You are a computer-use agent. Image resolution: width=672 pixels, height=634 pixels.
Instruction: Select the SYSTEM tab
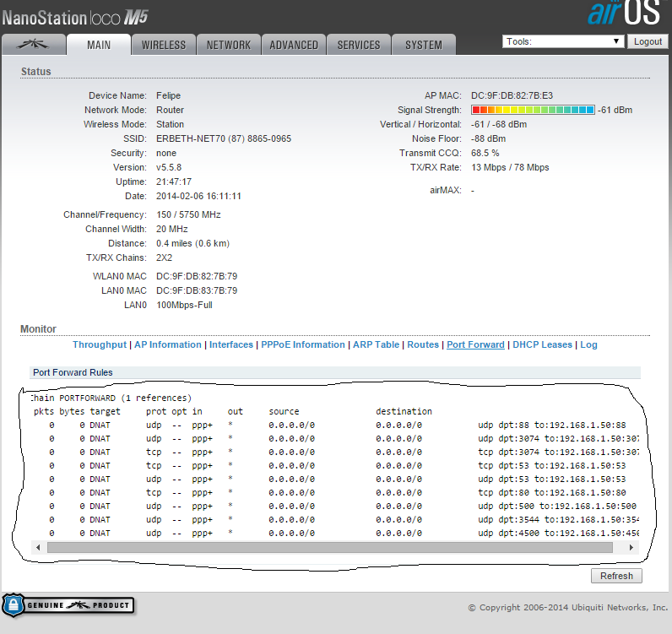tap(424, 45)
